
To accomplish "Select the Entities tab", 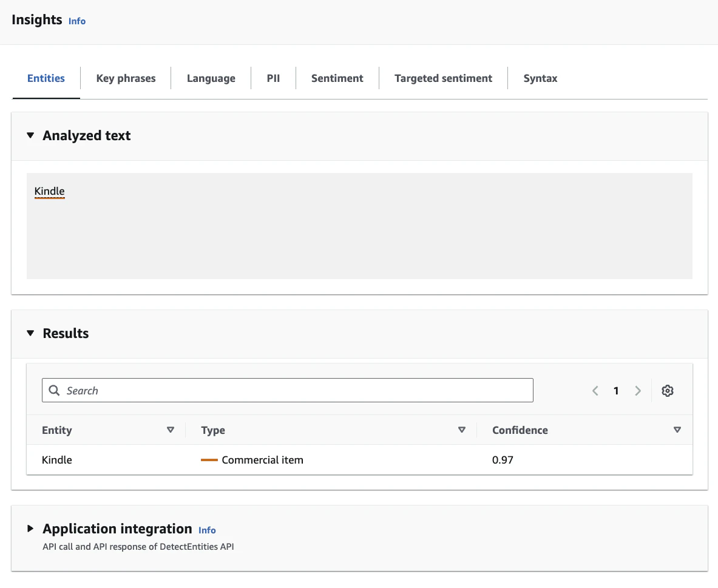I will pos(46,78).
